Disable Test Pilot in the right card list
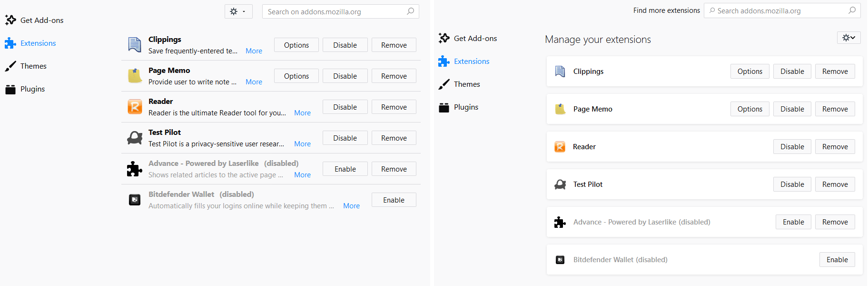Image resolution: width=868 pixels, height=286 pixels. 792,184
